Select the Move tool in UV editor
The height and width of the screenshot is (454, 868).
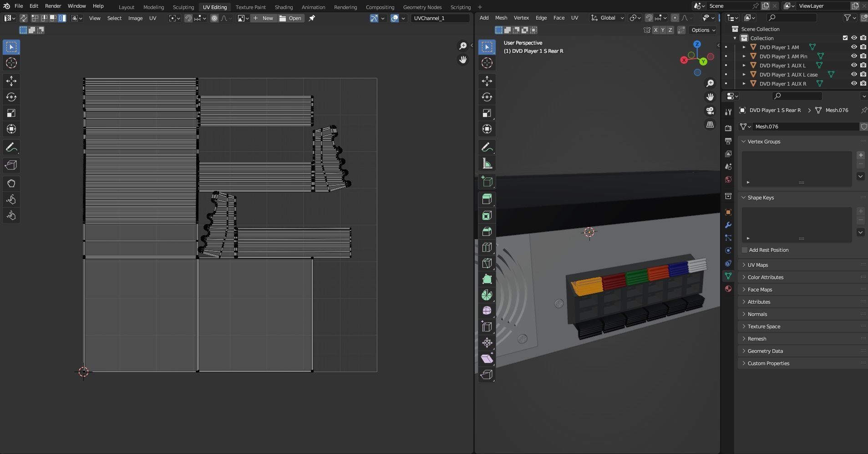(11, 81)
